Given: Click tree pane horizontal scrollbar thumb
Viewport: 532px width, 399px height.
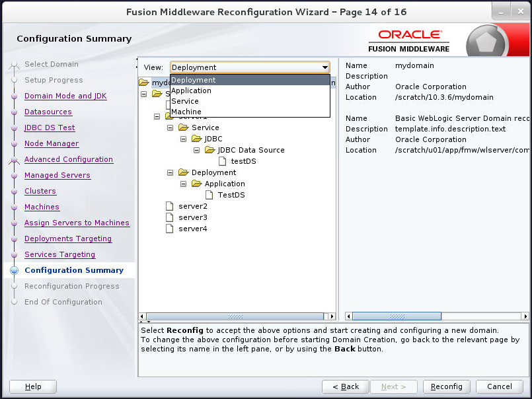Looking at the screenshot, I should coord(235,316).
